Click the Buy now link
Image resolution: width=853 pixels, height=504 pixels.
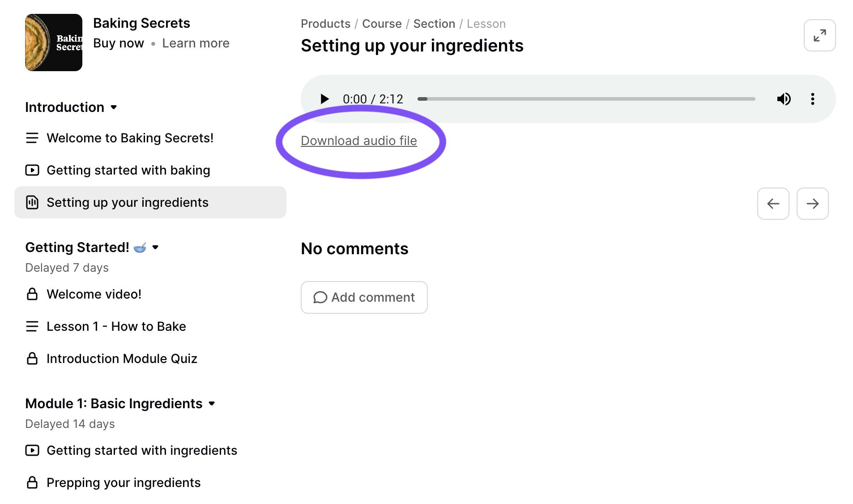click(x=119, y=43)
